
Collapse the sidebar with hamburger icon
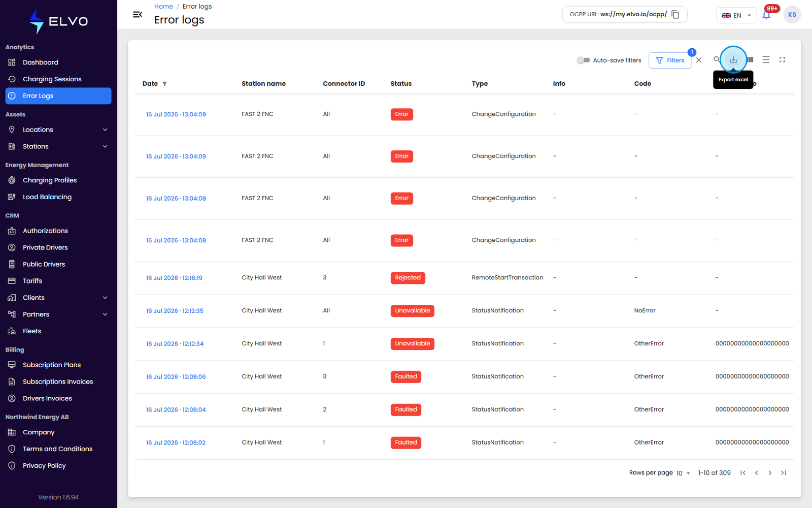coord(137,14)
